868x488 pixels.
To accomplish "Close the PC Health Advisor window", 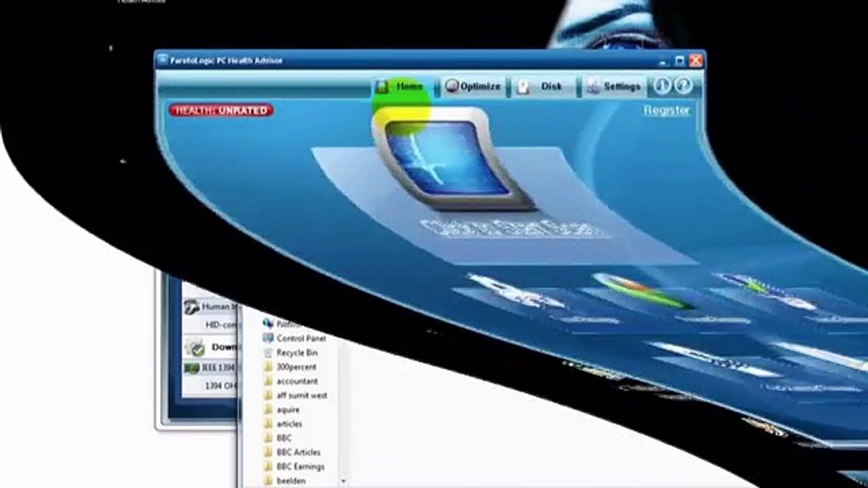I will [696, 61].
